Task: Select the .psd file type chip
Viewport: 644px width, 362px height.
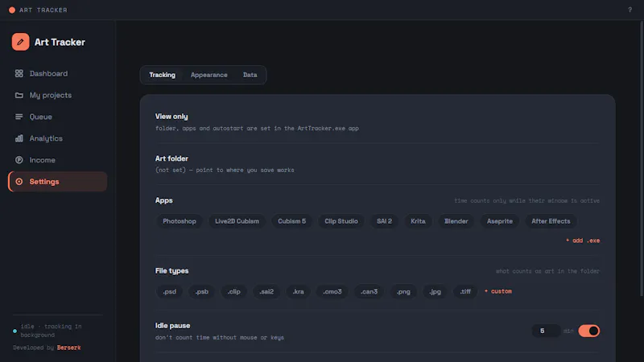Action: coord(169,292)
